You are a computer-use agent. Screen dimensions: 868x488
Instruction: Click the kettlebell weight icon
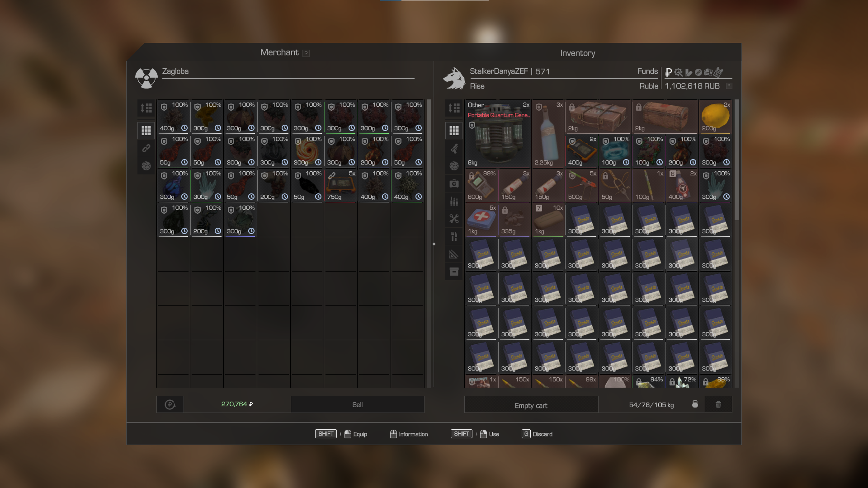(x=695, y=404)
